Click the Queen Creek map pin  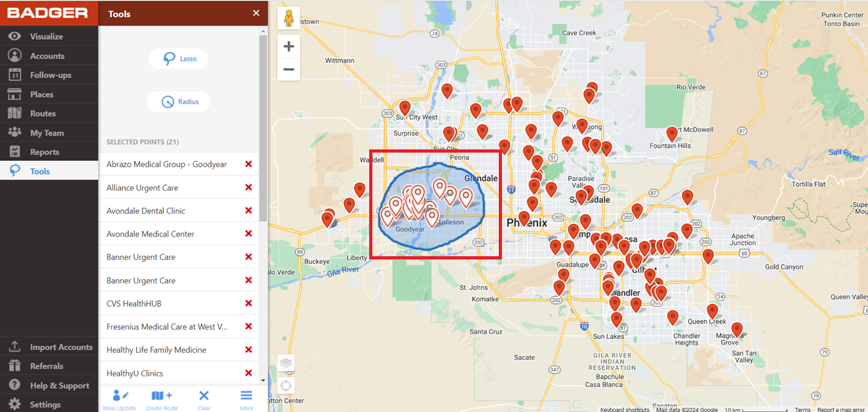coord(712,311)
